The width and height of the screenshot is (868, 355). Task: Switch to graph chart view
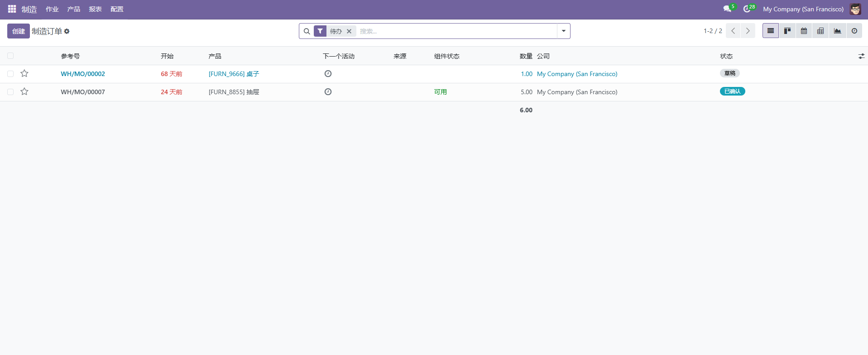click(x=837, y=31)
